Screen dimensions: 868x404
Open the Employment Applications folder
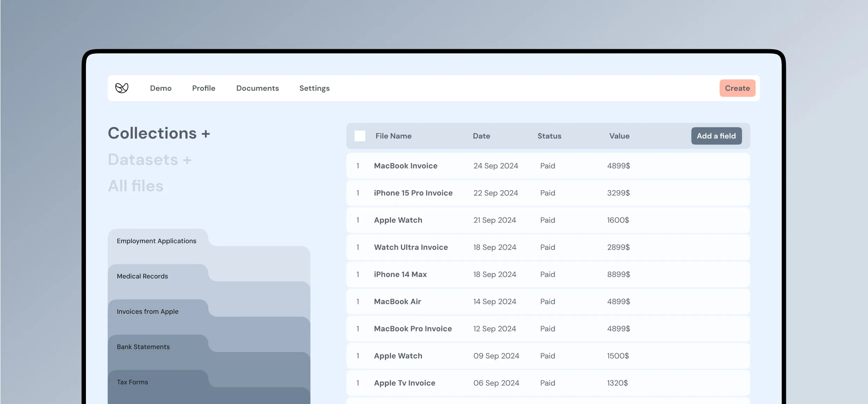[x=156, y=241]
